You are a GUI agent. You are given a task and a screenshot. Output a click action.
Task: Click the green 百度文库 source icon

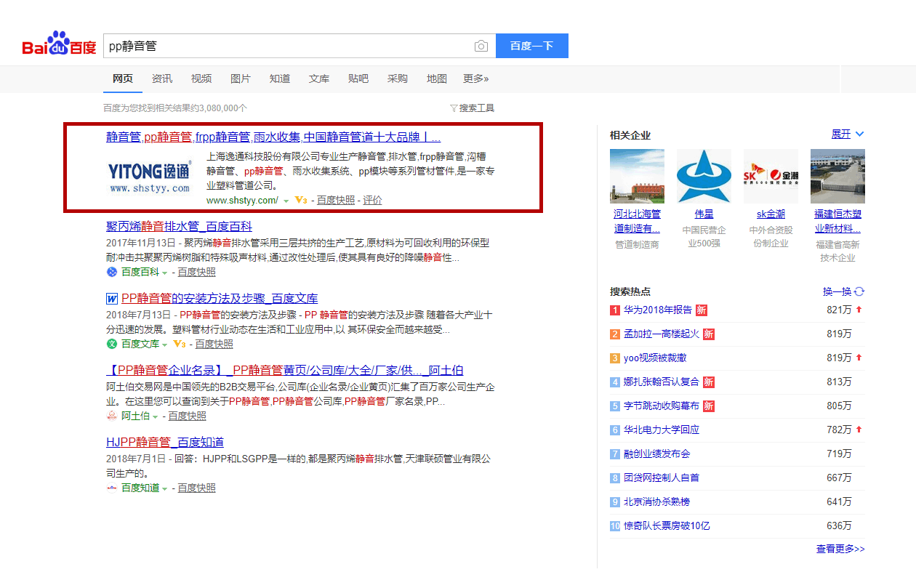tap(112, 344)
